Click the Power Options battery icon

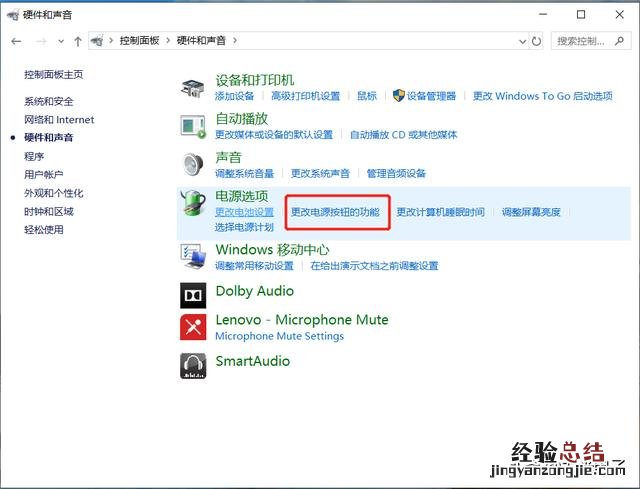pyautogui.click(x=193, y=204)
